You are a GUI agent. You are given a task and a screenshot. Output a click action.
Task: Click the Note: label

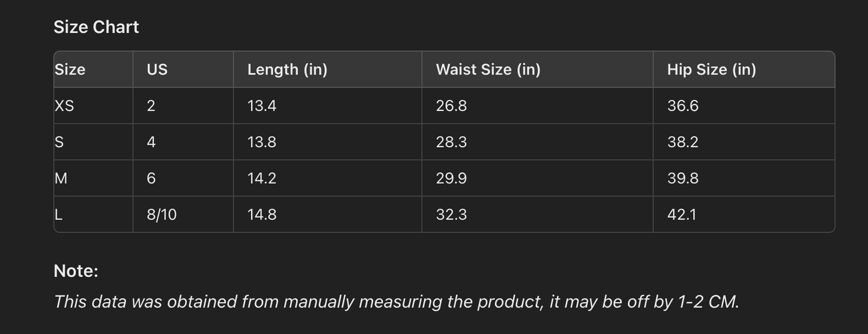pos(76,271)
